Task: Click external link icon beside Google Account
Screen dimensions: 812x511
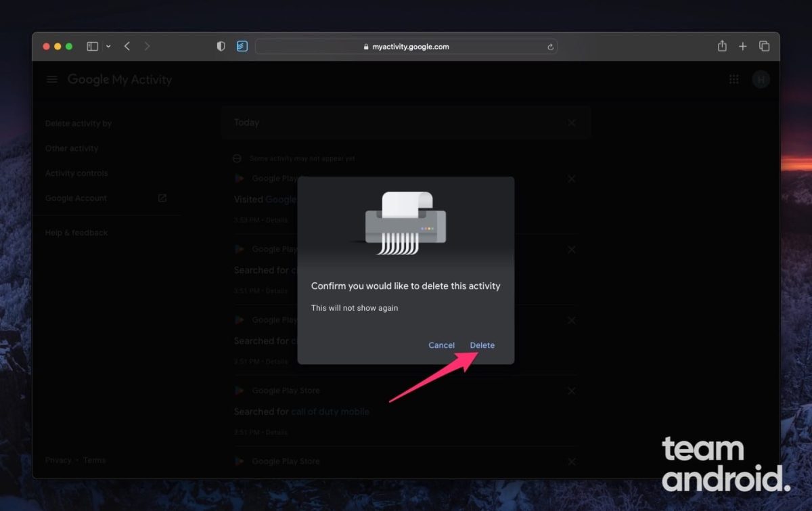Action: click(x=162, y=198)
